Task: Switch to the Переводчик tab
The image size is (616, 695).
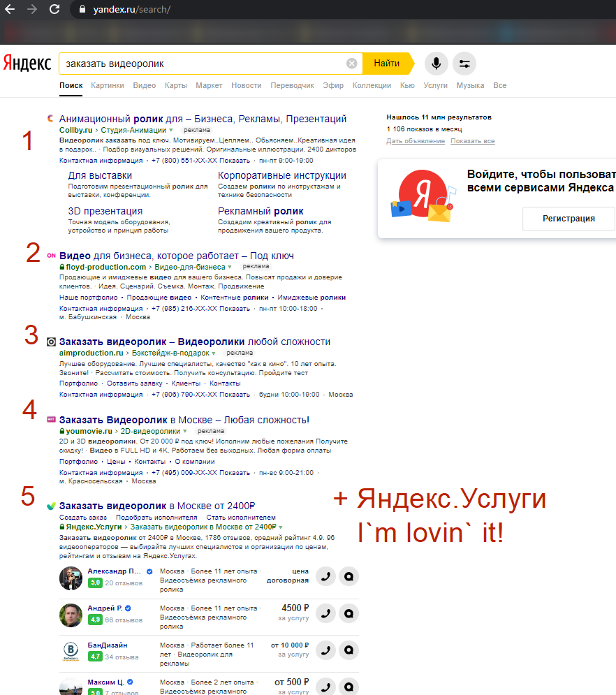Action: coord(293,85)
